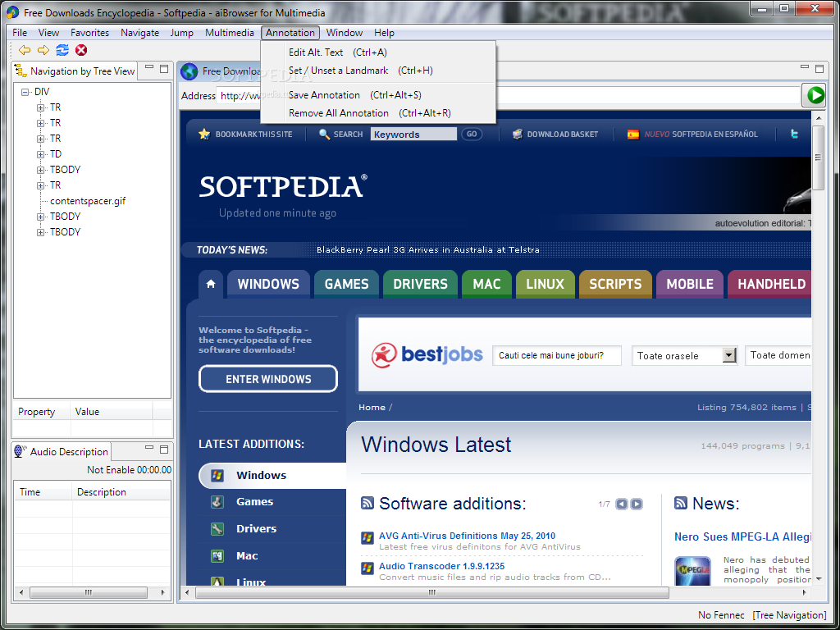Click the browser vertical scrollbar thumb
Screen dimensions: 840x630
tap(818, 157)
